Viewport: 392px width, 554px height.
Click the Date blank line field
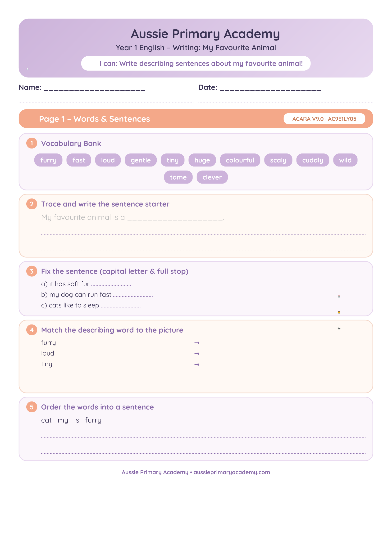pos(270,88)
